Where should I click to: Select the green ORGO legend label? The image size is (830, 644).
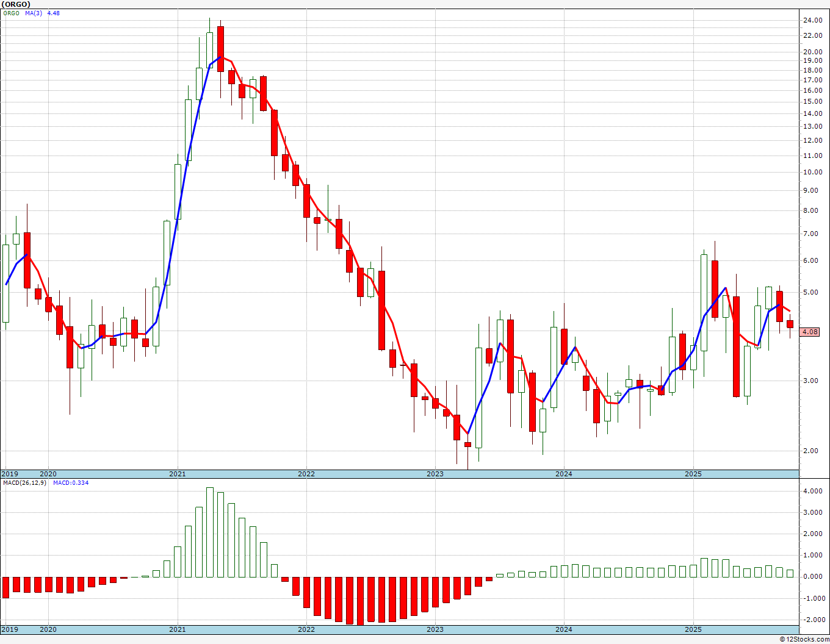click(11, 13)
